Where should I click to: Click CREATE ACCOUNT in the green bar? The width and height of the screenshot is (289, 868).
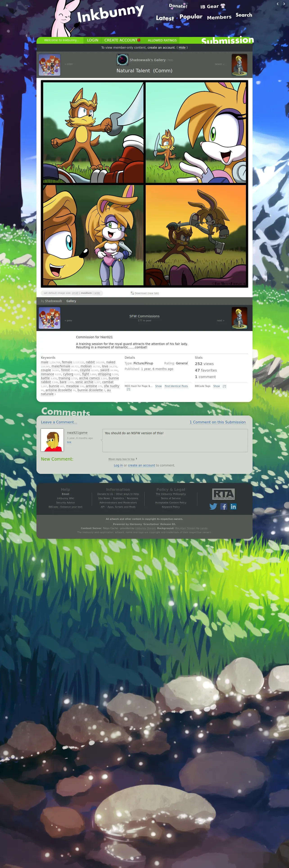click(x=121, y=40)
